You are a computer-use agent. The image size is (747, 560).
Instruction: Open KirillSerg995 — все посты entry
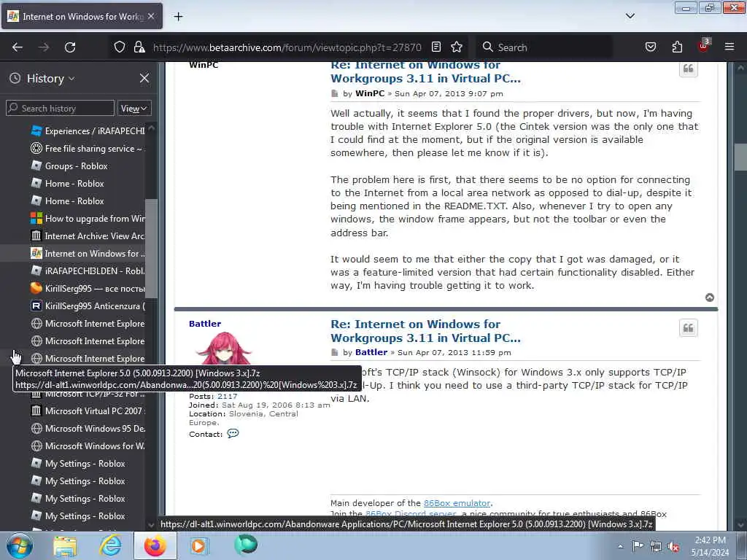tap(88, 289)
